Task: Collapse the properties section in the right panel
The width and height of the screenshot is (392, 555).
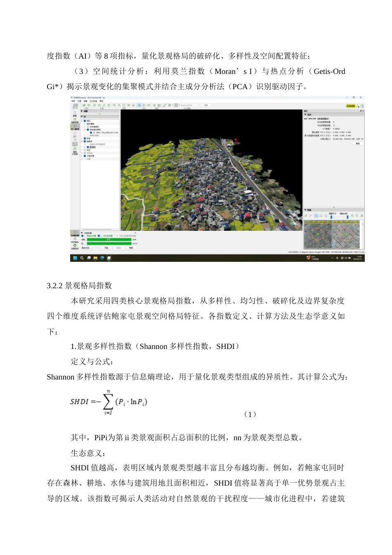Action: pyautogui.click(x=305, y=115)
